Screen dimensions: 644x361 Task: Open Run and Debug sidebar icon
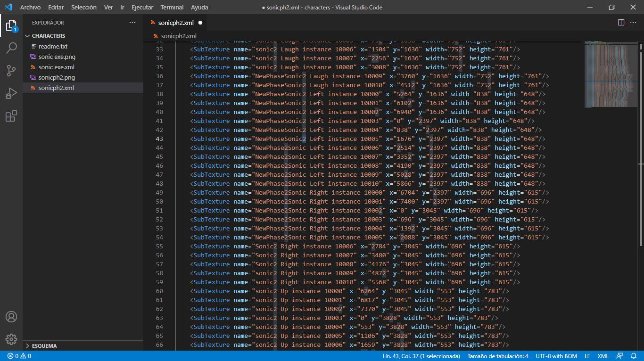(11, 93)
